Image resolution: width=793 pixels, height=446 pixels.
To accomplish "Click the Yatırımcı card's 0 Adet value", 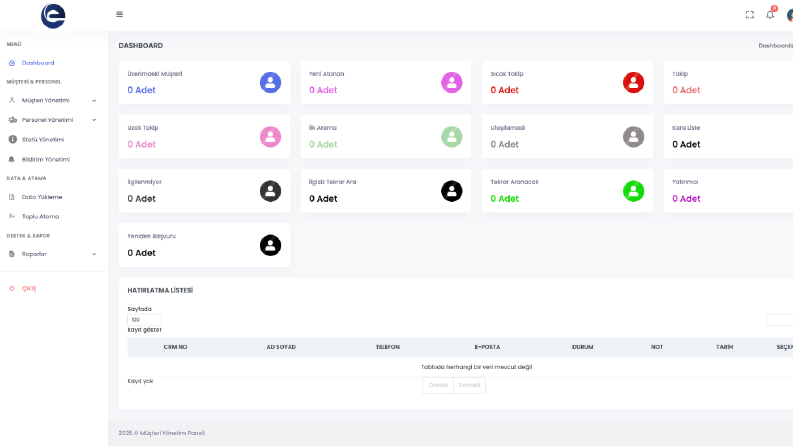I will point(686,199).
